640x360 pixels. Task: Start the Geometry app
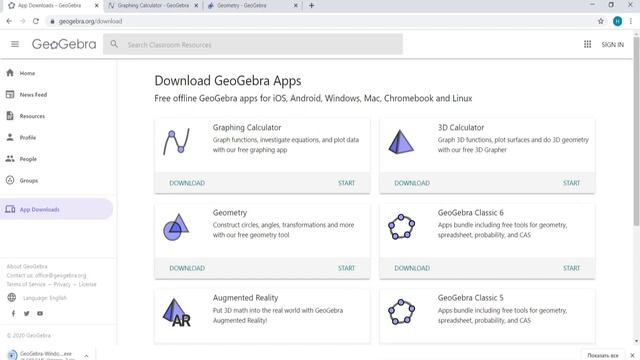347,268
